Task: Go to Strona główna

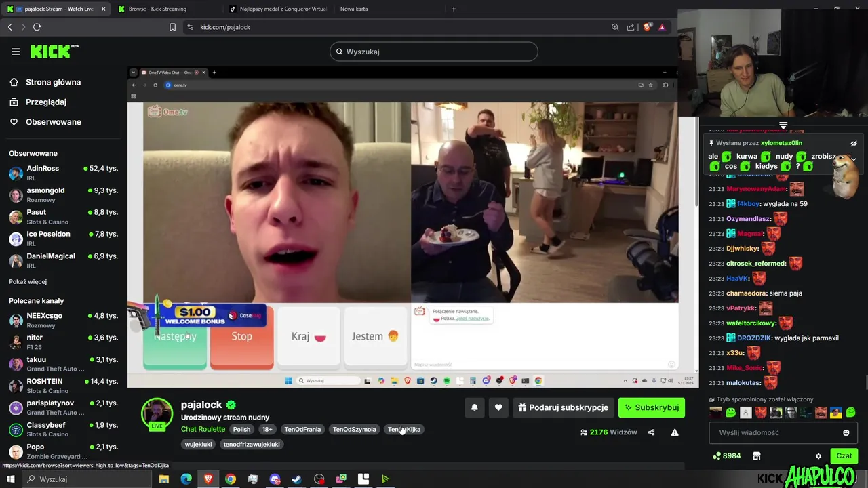Action: 45,82
